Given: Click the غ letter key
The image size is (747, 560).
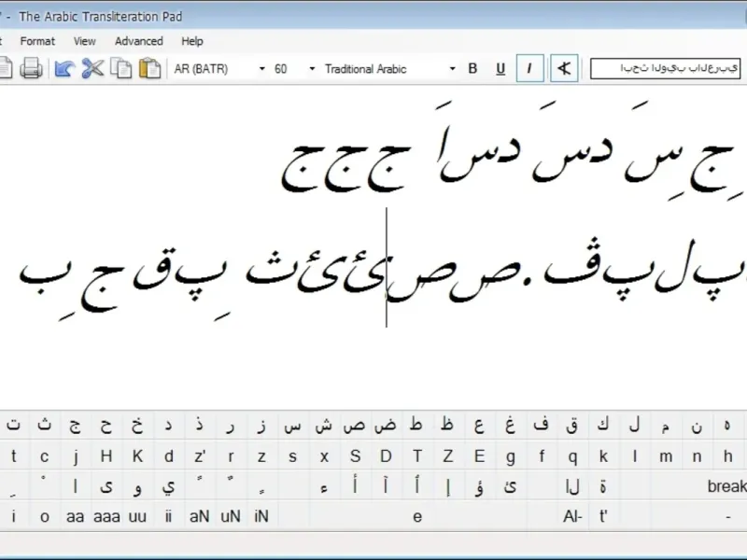Looking at the screenshot, I should [510, 425].
